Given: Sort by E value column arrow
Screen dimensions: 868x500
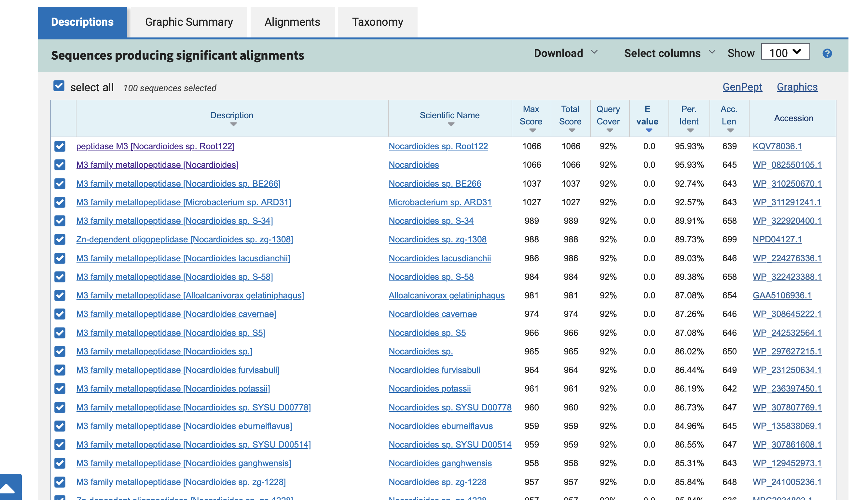Looking at the screenshot, I should point(649,131).
